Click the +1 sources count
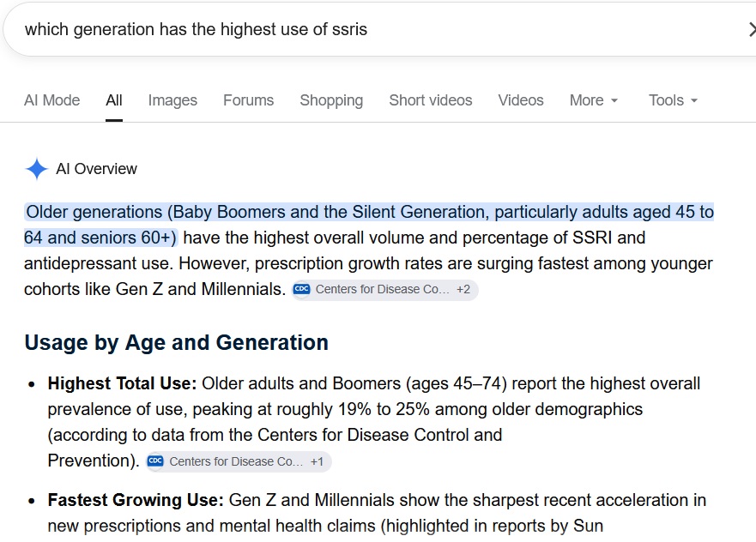The height and width of the screenshot is (542, 756). 317,461
